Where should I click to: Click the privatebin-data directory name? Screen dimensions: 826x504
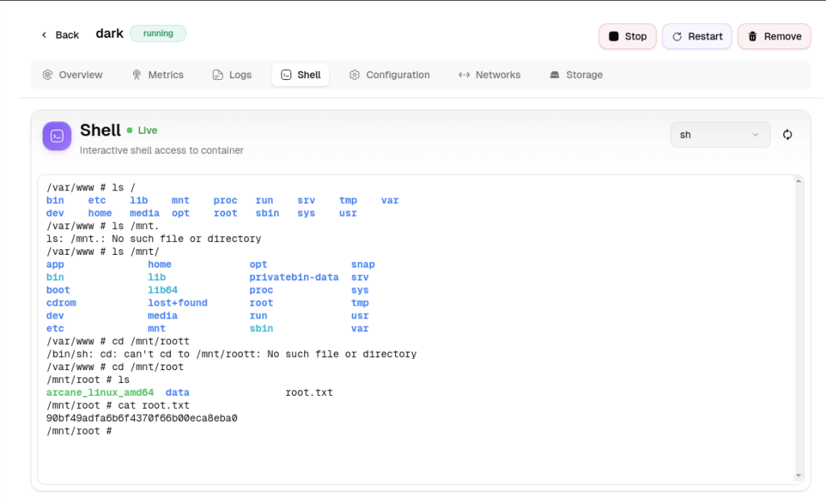(x=294, y=277)
